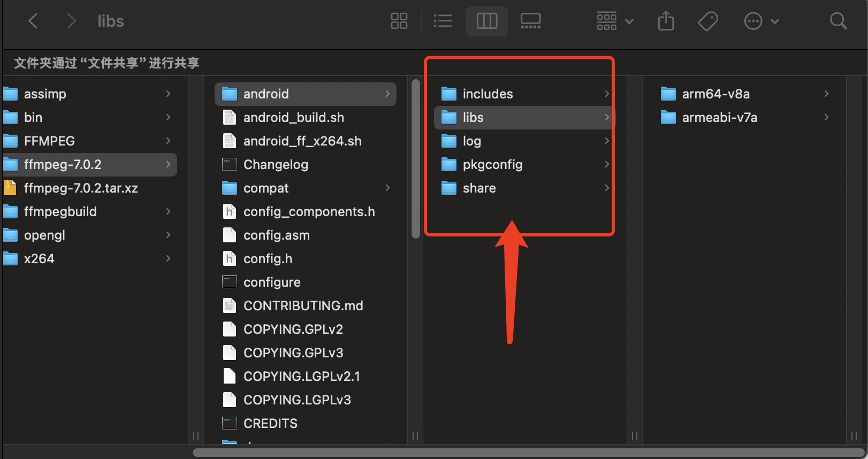Select the COPYING.GPLv2 file
Screen dimensions: 868x459
coord(306,330)
